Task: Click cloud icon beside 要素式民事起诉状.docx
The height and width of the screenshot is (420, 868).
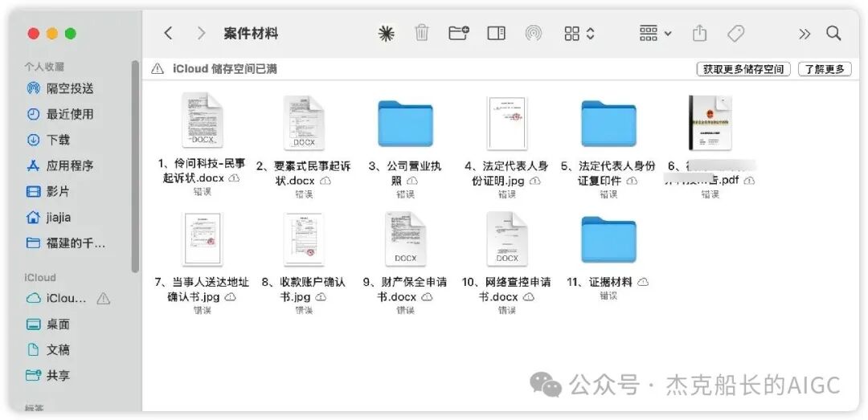Action: click(x=325, y=181)
